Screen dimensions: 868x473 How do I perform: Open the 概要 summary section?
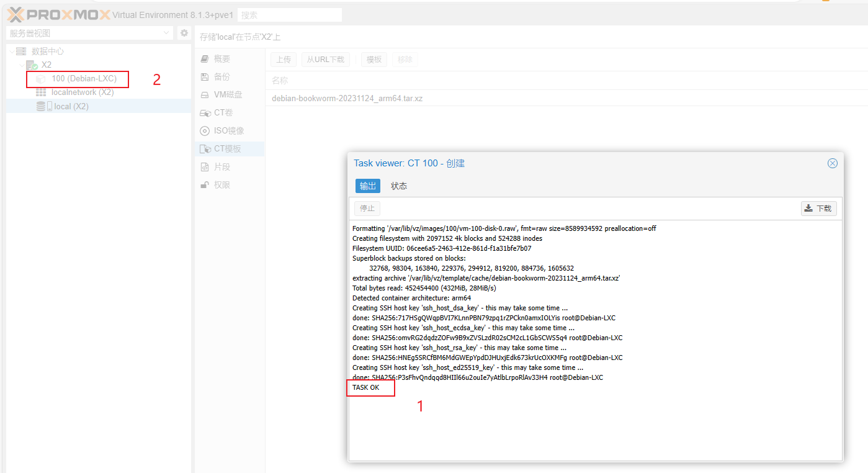click(x=221, y=59)
